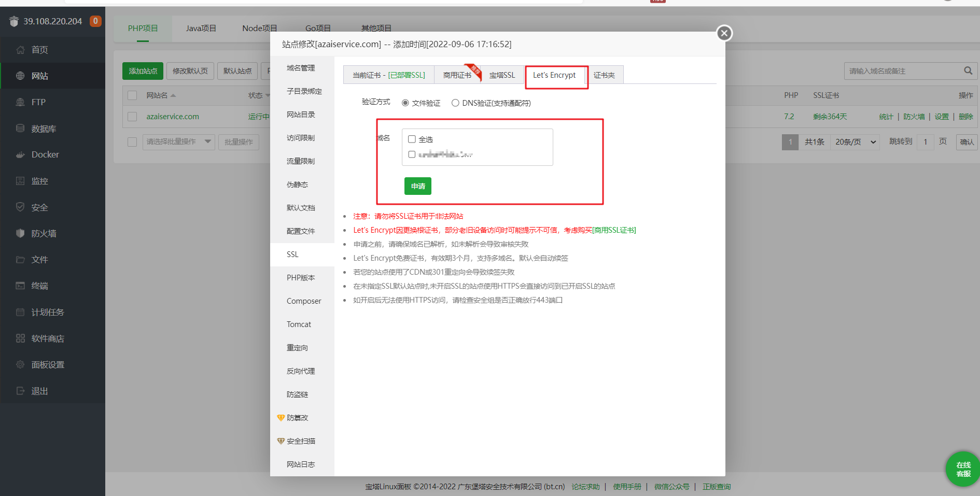Click the green 添加站点 button

pos(143,71)
